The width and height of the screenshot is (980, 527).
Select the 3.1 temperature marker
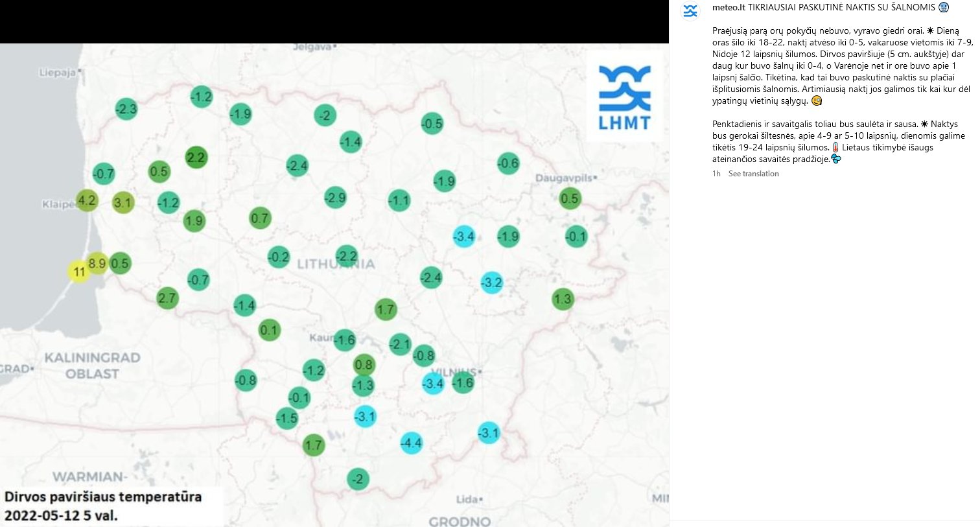click(x=122, y=203)
